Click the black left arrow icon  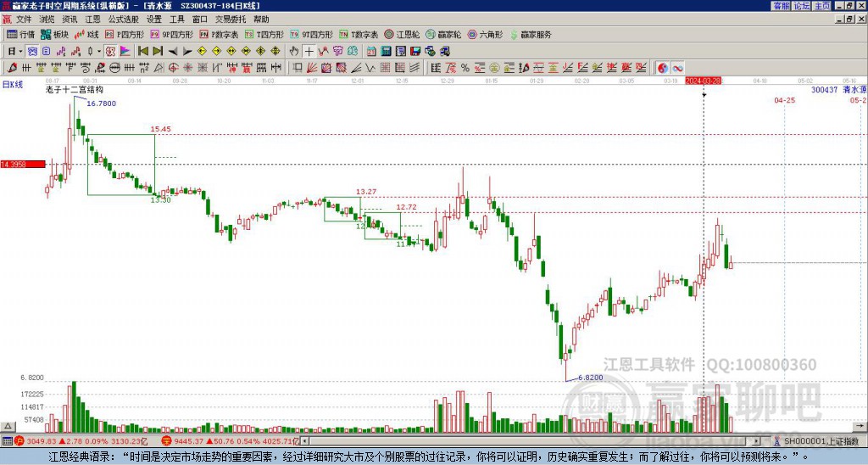pos(173,52)
